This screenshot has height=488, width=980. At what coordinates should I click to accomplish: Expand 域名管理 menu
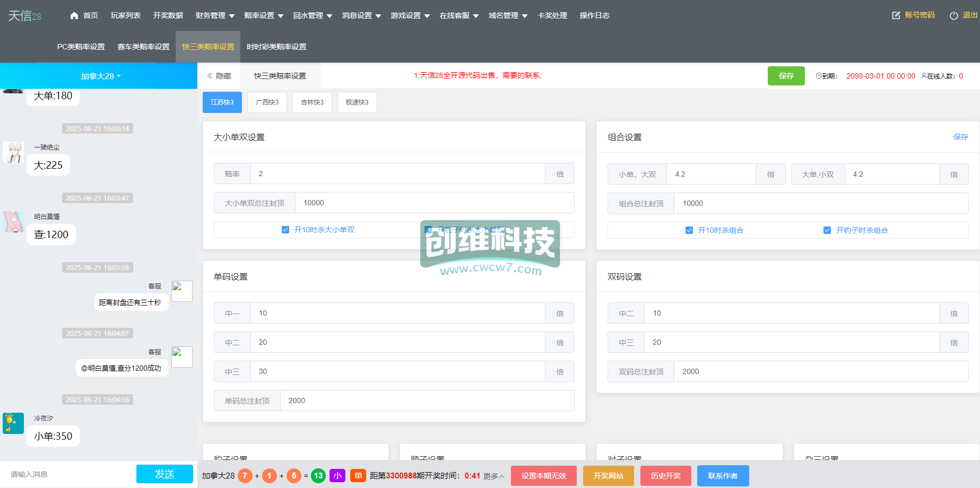click(x=508, y=15)
